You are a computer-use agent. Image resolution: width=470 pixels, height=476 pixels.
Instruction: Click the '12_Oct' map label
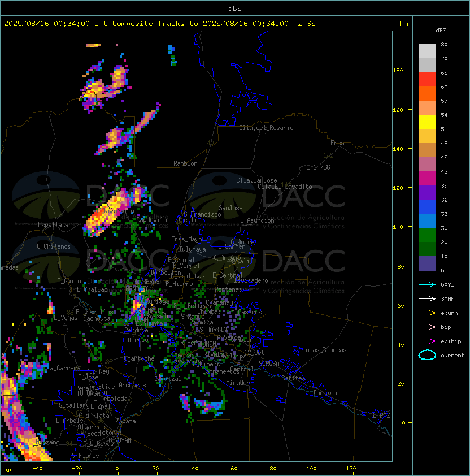(x=254, y=353)
